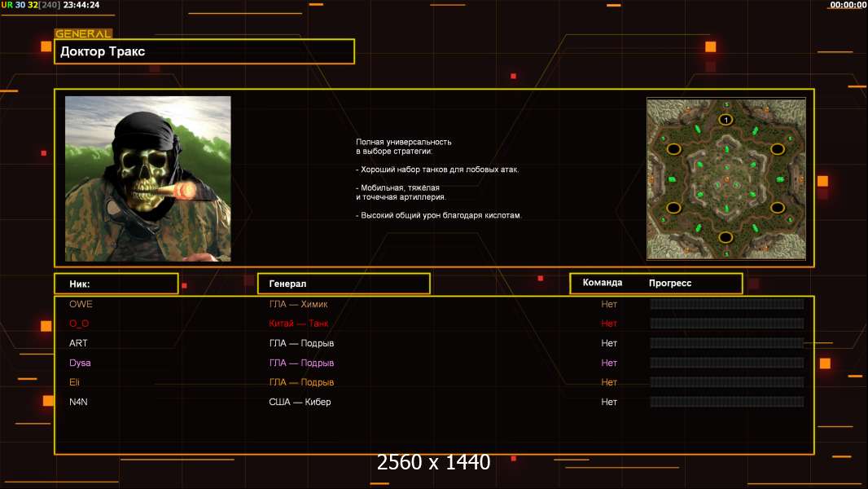Click the skull-faced Doctor Thrax portrait

[148, 178]
